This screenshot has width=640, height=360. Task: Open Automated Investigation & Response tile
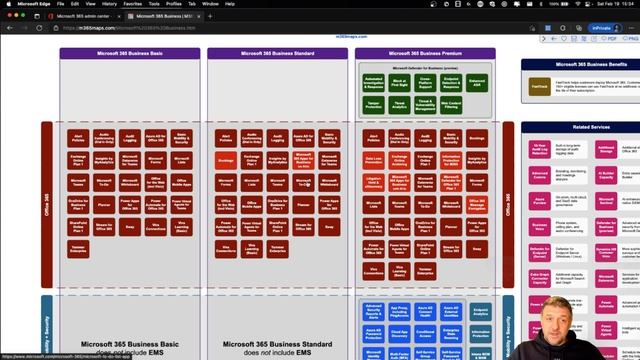[x=373, y=83]
